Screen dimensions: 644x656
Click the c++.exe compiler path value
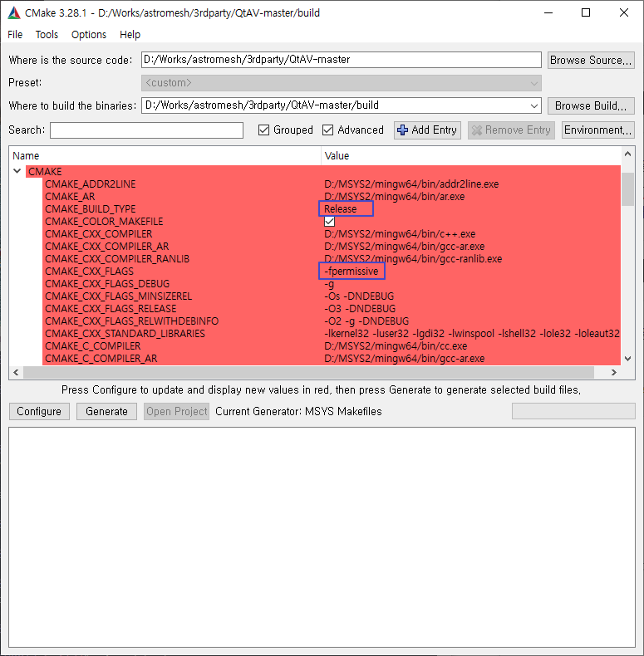point(400,234)
